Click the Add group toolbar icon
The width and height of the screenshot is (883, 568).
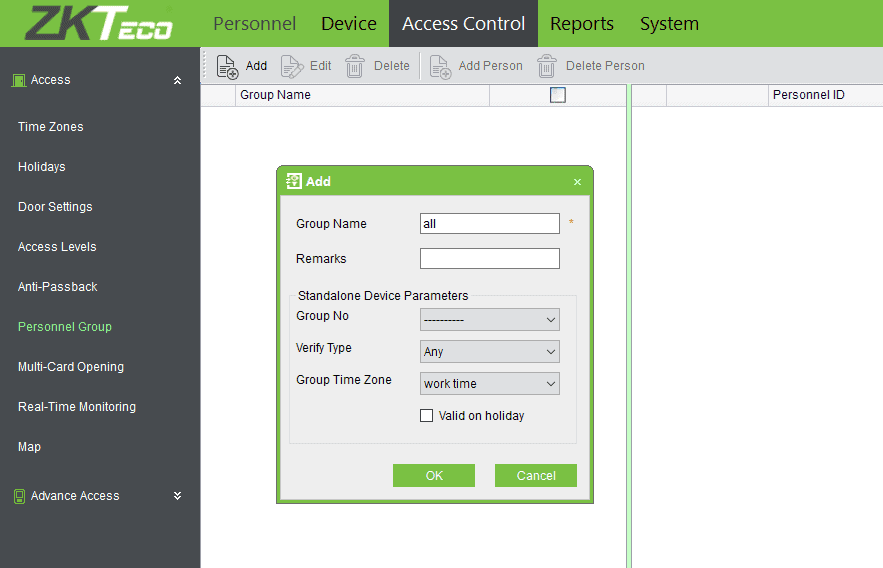pyautogui.click(x=228, y=66)
